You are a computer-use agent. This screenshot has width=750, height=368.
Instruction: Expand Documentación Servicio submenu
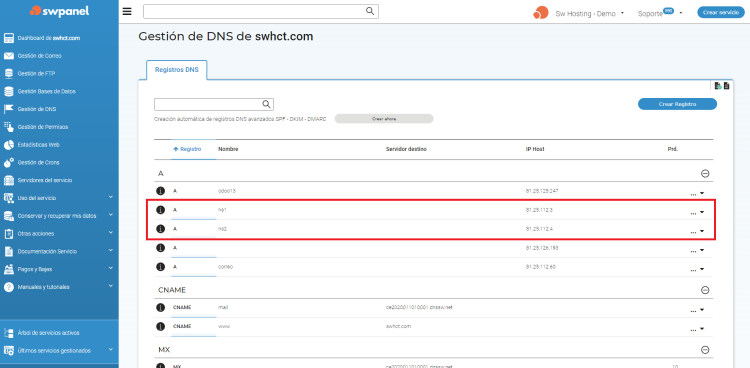110,250
